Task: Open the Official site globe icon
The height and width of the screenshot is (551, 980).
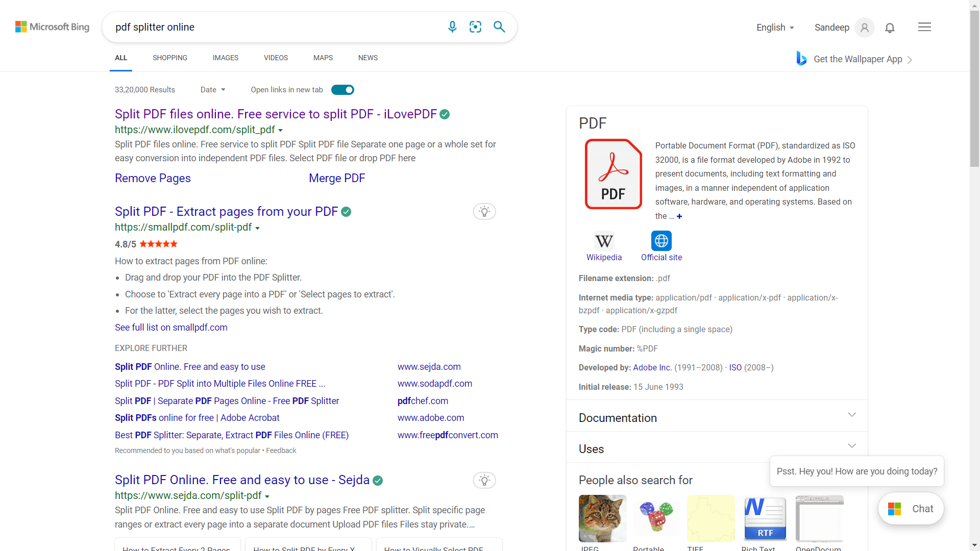Action: (661, 241)
